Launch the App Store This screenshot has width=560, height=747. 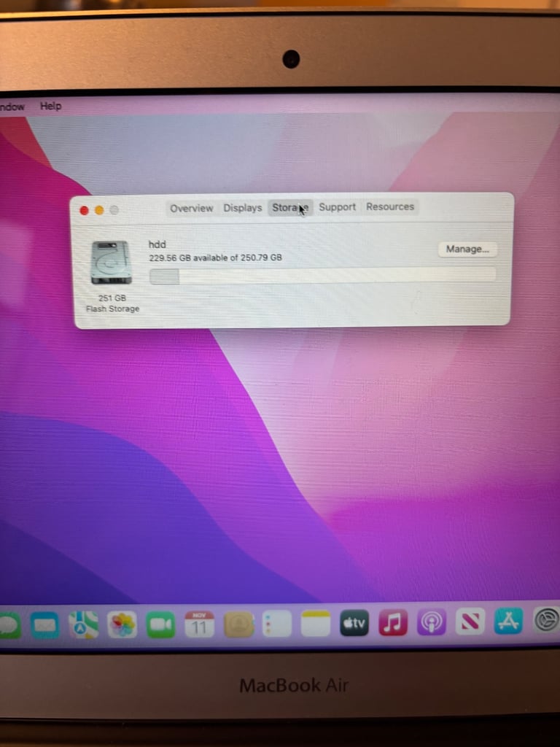click(508, 621)
